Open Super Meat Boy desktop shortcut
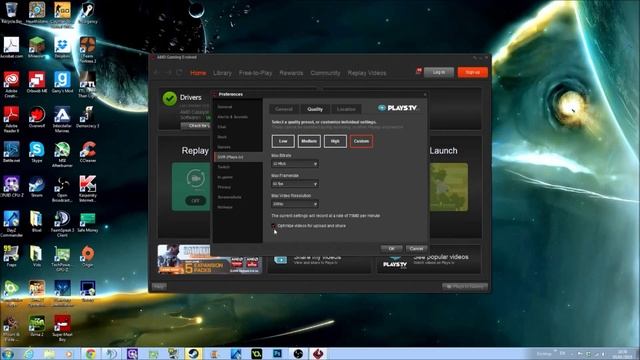The image size is (640, 360). tap(62, 328)
